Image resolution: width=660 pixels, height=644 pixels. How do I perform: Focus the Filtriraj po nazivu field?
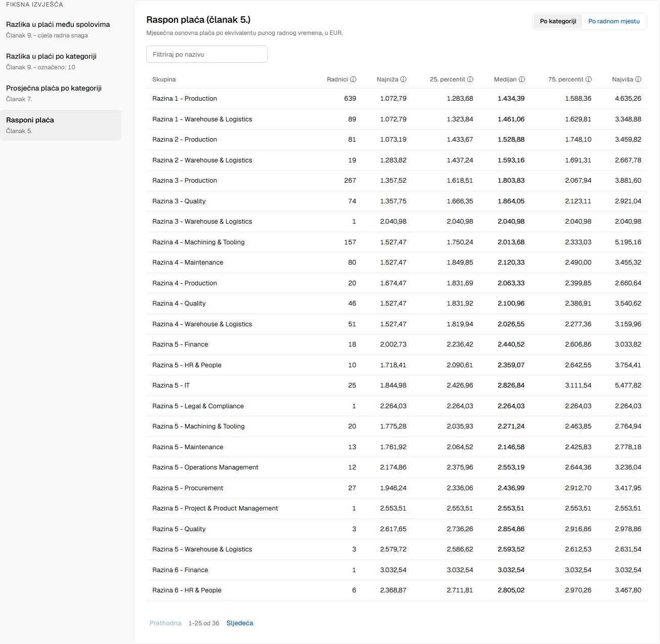pyautogui.click(x=207, y=54)
